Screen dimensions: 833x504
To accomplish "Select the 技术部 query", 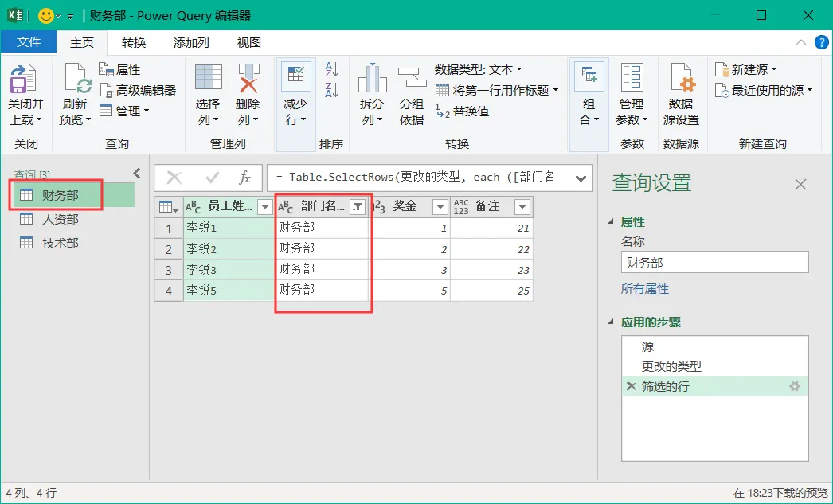I will pyautogui.click(x=60, y=243).
